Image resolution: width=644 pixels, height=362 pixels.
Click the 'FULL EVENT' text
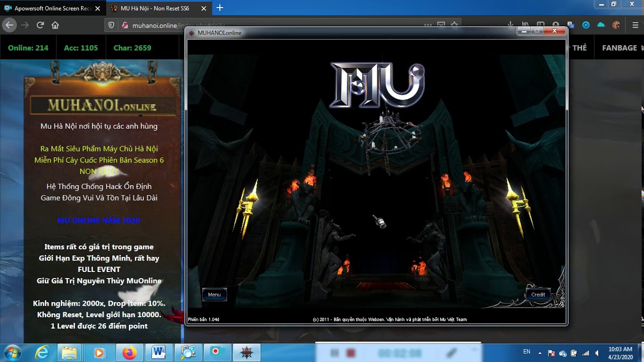pyautogui.click(x=99, y=269)
